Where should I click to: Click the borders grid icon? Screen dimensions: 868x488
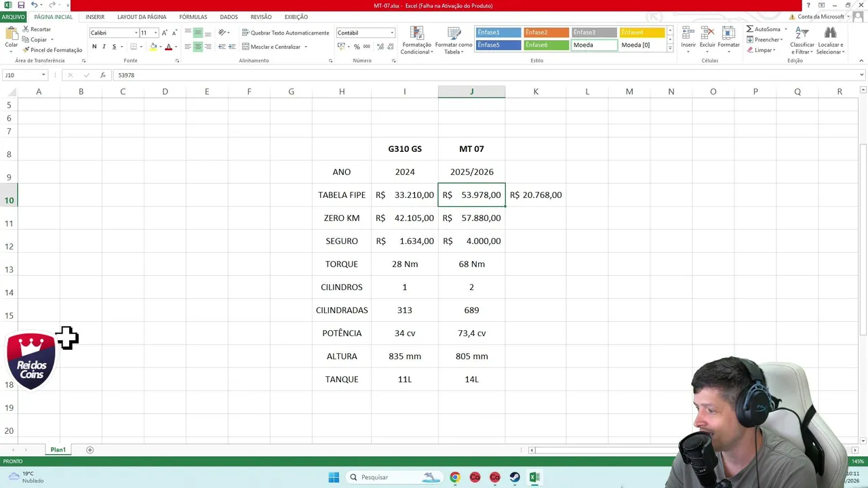[134, 47]
